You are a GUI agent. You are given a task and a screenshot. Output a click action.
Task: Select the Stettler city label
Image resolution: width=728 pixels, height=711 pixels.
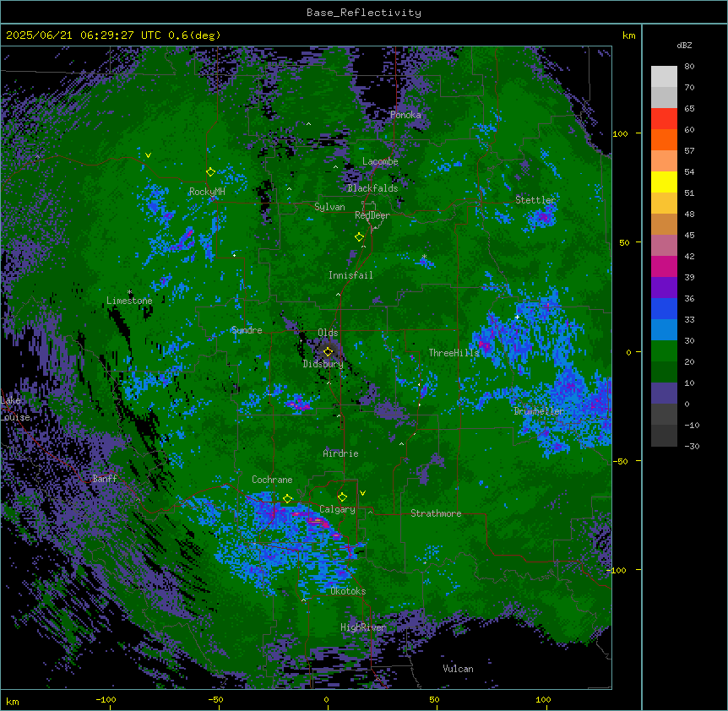535,200
